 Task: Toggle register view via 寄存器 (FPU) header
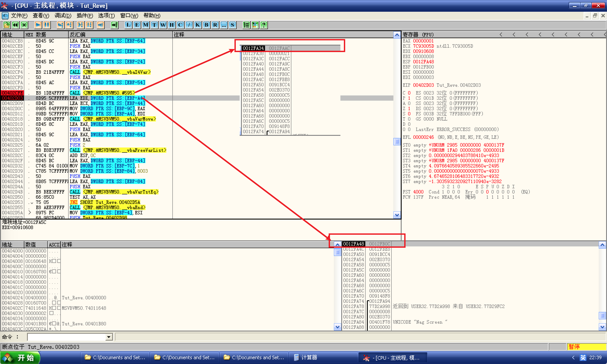coord(418,34)
